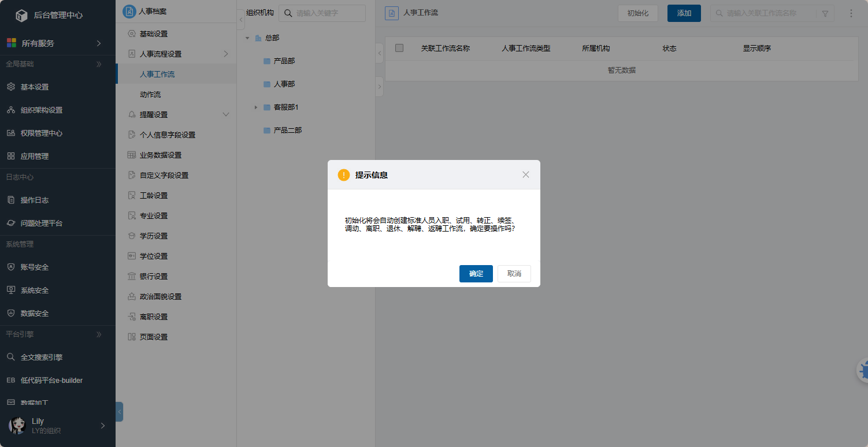Click the 账号安全 shield icon
Screen dimensions: 868x447
[x=10, y=267]
